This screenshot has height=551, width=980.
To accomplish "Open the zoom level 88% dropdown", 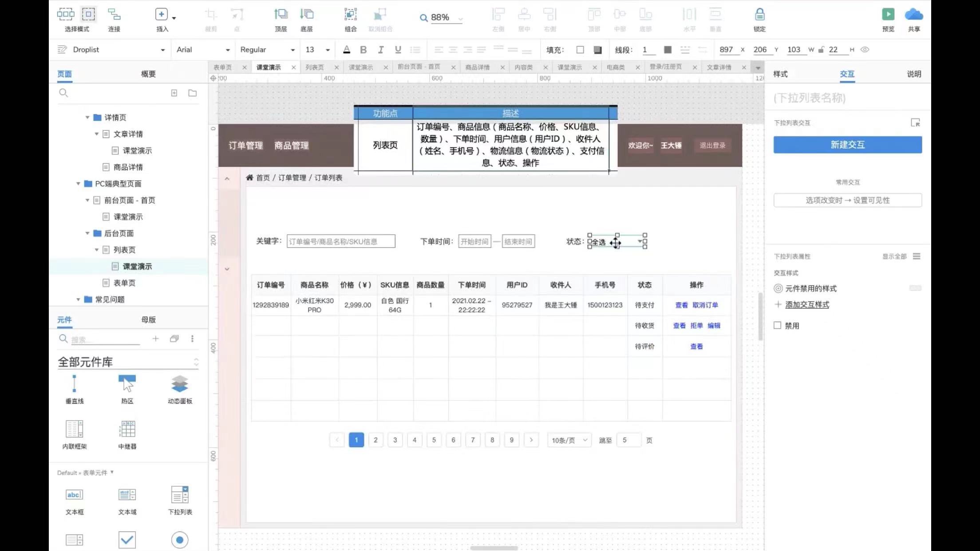I will [460, 19].
